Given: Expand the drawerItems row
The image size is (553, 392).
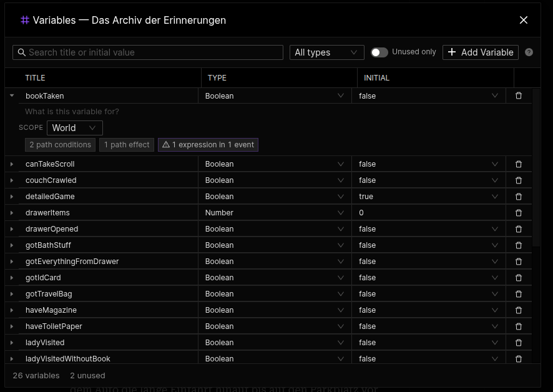Looking at the screenshot, I should pos(12,213).
